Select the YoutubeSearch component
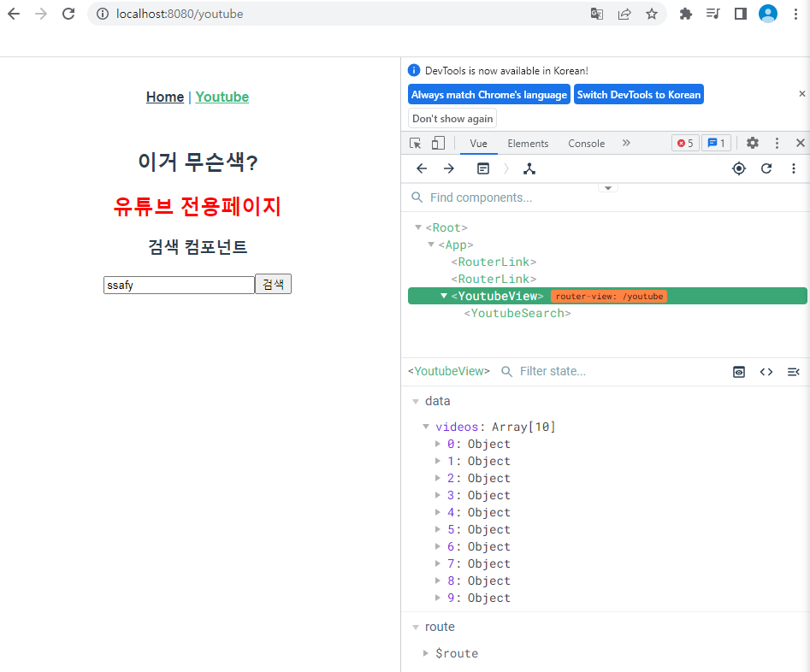 (x=517, y=313)
